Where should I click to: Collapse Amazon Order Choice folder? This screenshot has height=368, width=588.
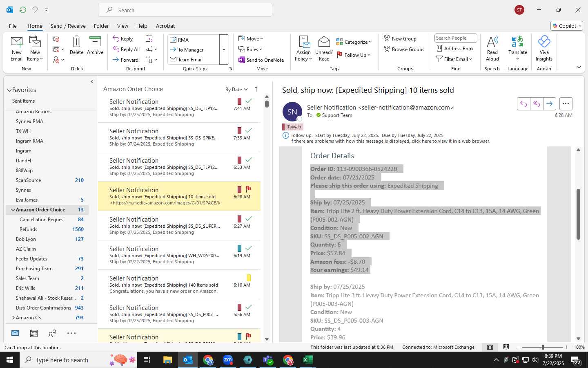coord(13,210)
